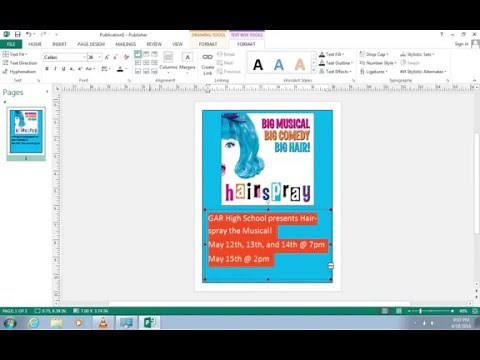Viewport: 480px width, 360px height.
Task: Select Align Bottom Right alignment icon
Action: 154,71
